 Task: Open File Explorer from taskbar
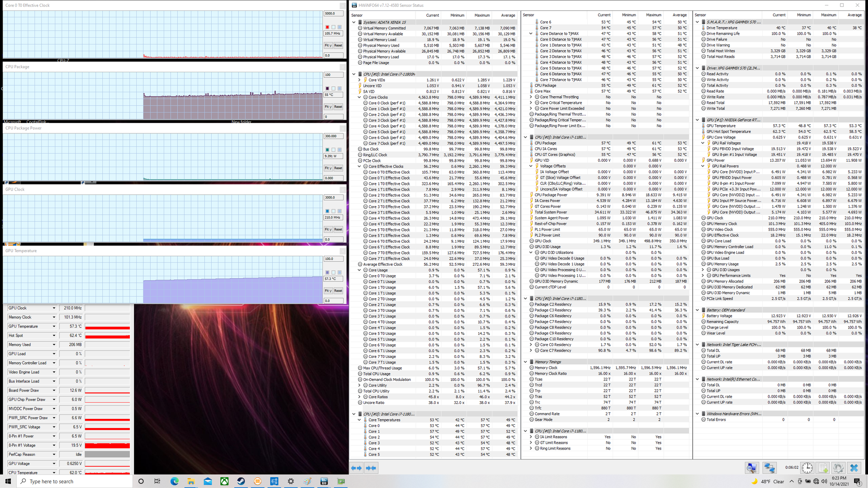(x=191, y=481)
